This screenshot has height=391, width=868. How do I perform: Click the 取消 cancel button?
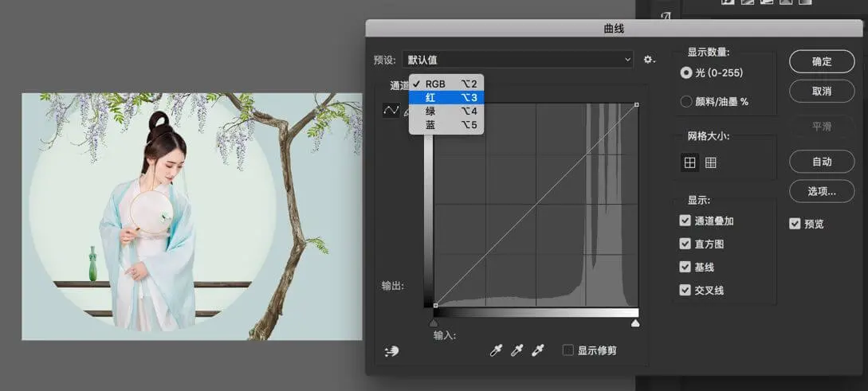(822, 92)
